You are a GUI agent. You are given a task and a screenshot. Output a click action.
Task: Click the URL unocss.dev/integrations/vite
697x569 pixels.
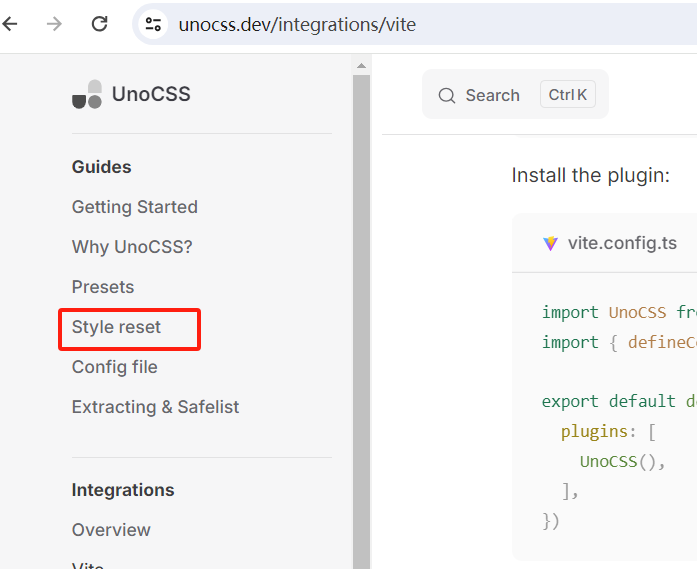(x=297, y=24)
